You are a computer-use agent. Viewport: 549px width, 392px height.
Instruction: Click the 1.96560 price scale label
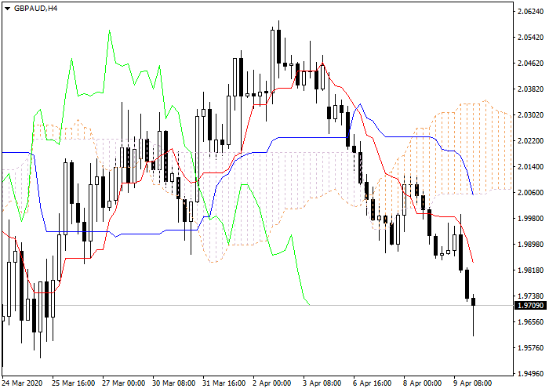(531, 322)
